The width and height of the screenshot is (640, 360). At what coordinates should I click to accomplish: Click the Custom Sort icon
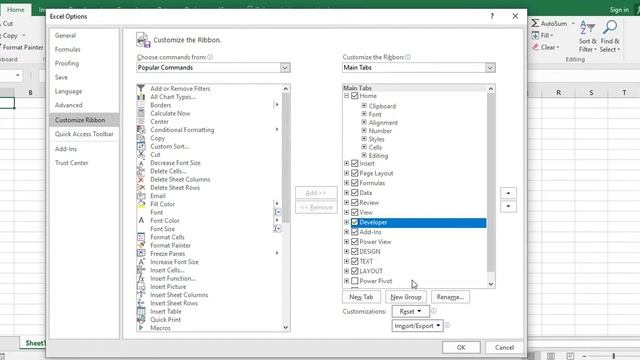point(141,146)
